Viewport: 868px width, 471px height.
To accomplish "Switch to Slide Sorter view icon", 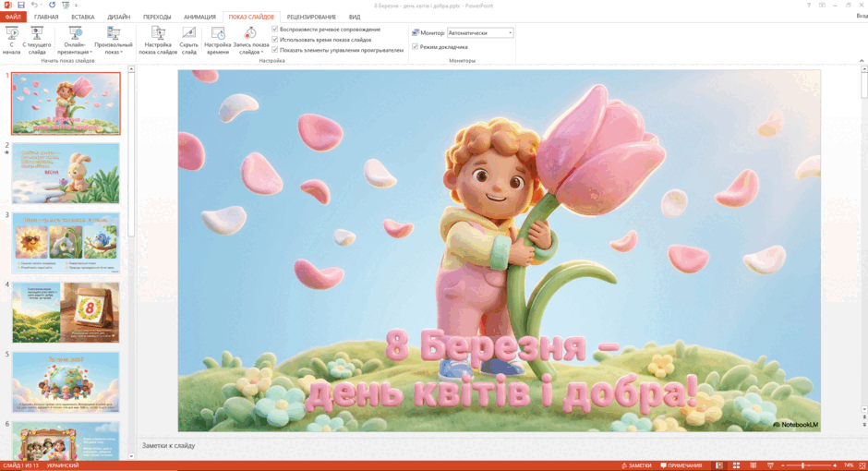I will [x=736, y=466].
